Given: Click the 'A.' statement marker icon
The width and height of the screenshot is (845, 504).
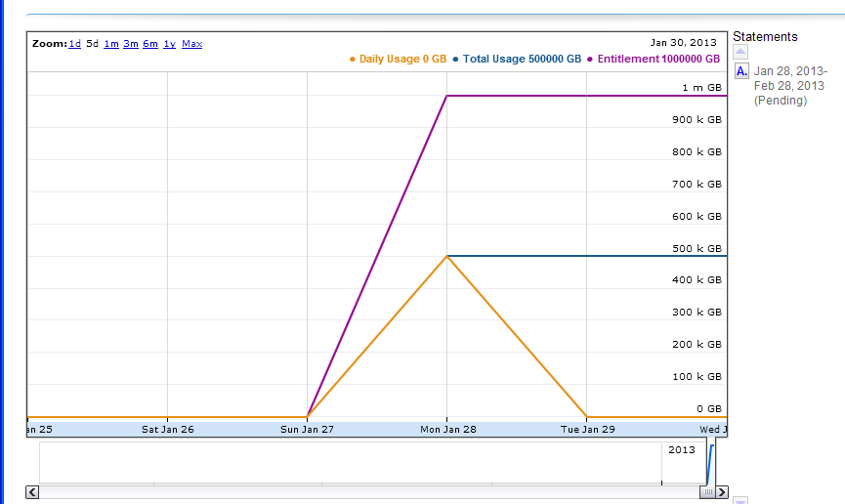Looking at the screenshot, I should (741, 71).
